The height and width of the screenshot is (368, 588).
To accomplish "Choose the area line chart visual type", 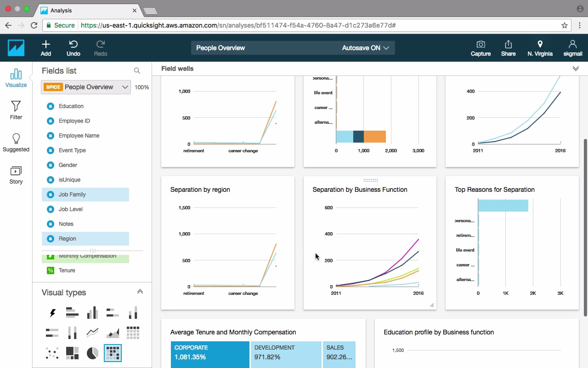I will [113, 333].
